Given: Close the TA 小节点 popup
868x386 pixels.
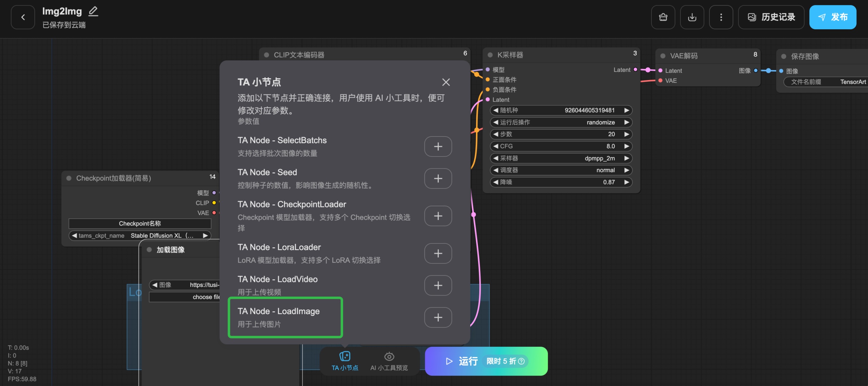Looking at the screenshot, I should (446, 82).
